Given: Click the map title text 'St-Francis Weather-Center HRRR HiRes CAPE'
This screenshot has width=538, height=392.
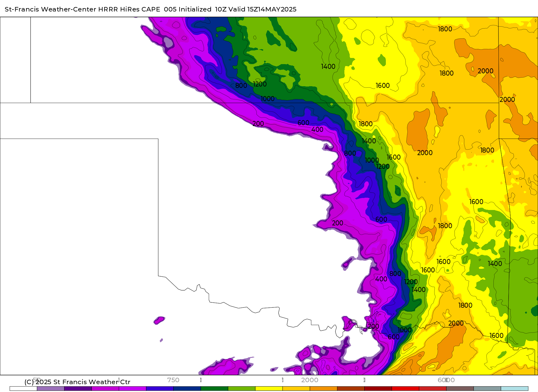Looking at the screenshot, I should pos(82,9).
